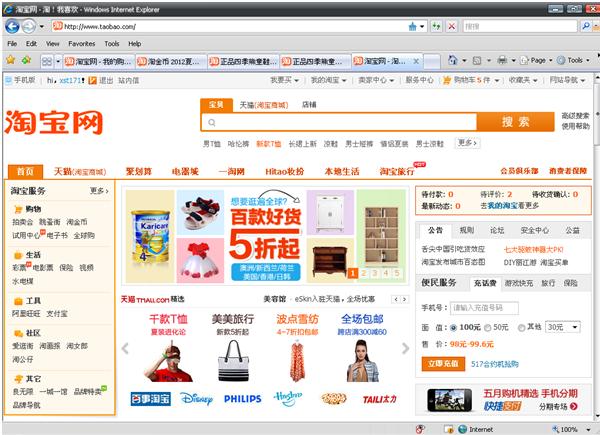
Task: Click the Hasbro brand logo
Action: pos(288,398)
